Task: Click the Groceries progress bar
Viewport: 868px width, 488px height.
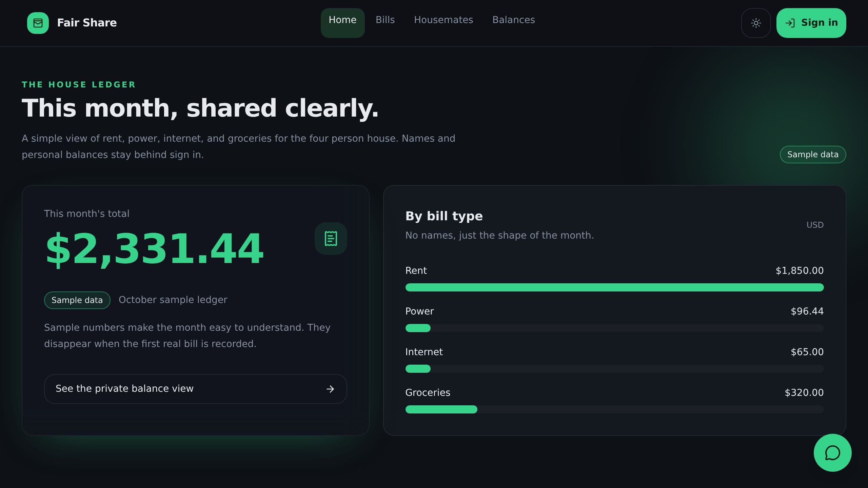Action: coord(614,409)
